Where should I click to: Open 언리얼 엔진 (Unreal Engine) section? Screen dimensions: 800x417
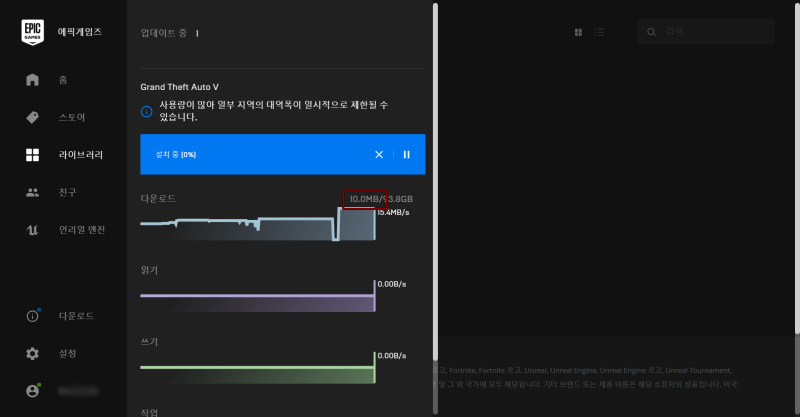[82, 230]
